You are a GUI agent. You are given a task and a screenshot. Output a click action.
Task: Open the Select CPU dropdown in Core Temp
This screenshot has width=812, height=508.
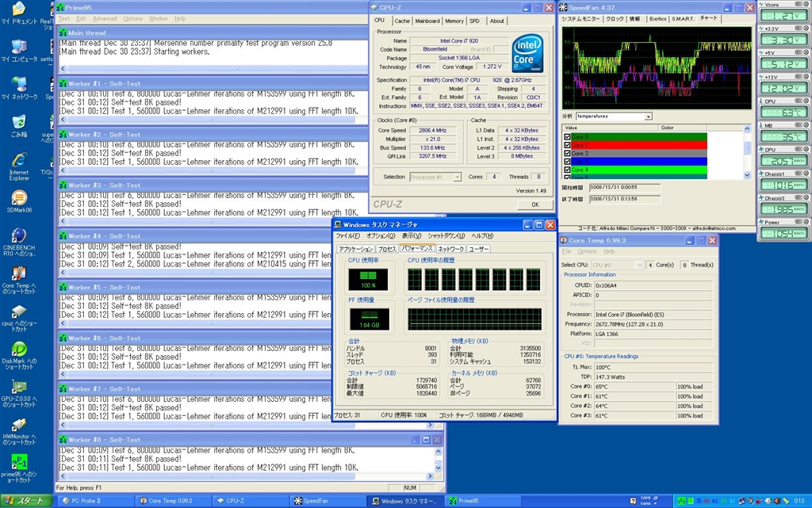tap(638, 265)
